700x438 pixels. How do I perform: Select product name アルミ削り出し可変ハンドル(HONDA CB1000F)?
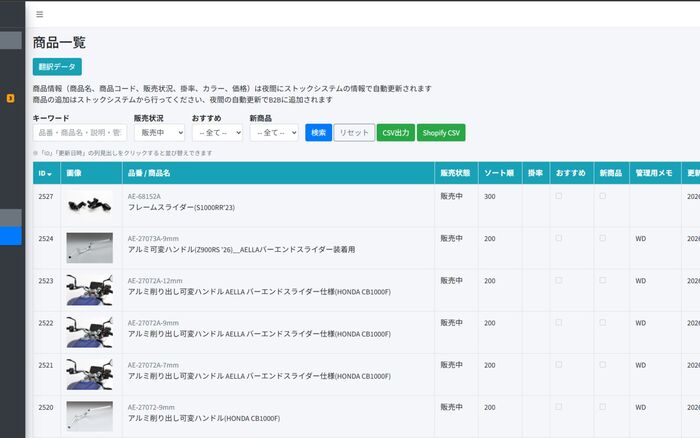click(x=204, y=418)
